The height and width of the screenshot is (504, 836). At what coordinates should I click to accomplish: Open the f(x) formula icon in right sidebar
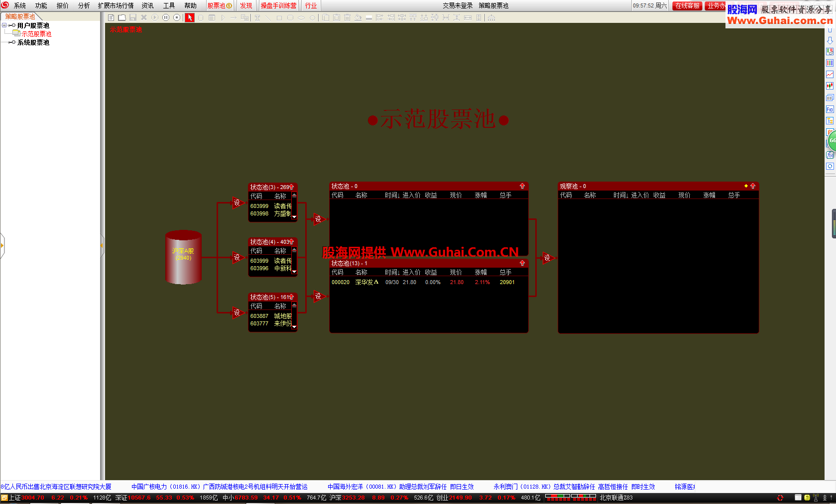[830, 155]
